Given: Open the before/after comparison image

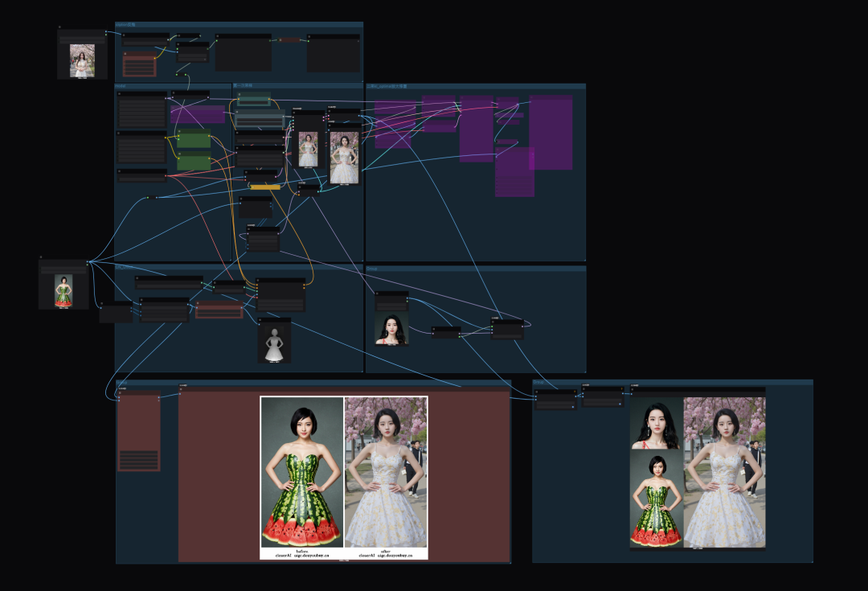Looking at the screenshot, I should tap(344, 478).
